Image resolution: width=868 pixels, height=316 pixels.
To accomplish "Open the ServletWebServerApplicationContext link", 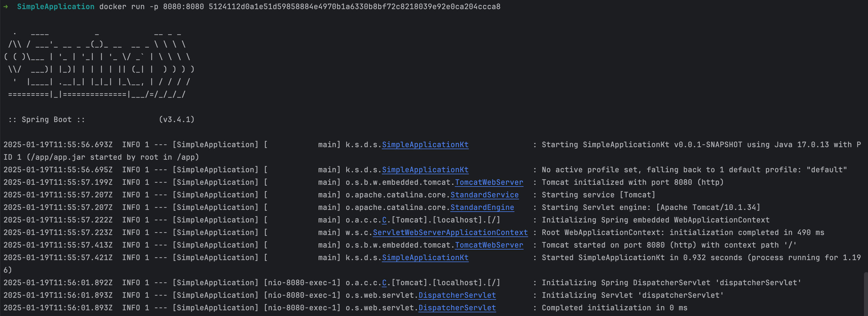I will pyautogui.click(x=450, y=232).
